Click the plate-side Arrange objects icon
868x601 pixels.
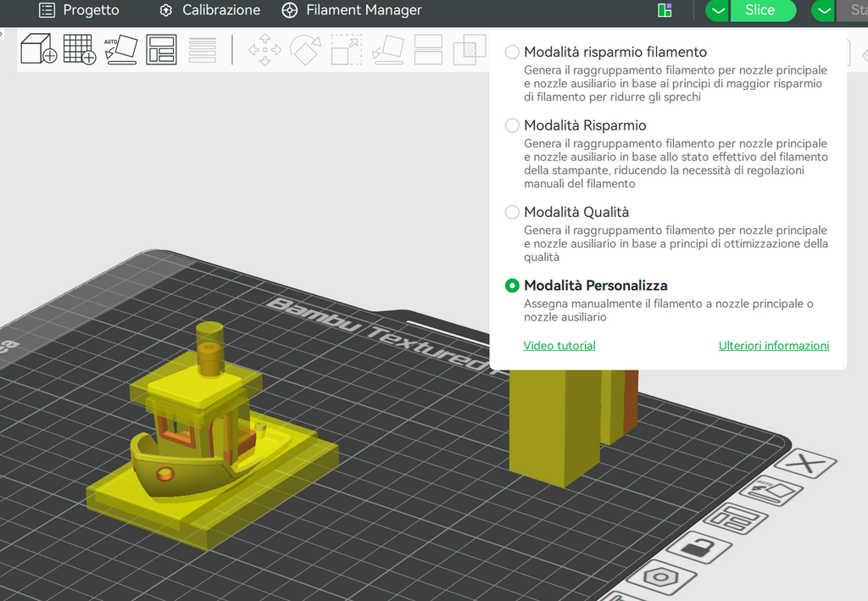tap(735, 519)
